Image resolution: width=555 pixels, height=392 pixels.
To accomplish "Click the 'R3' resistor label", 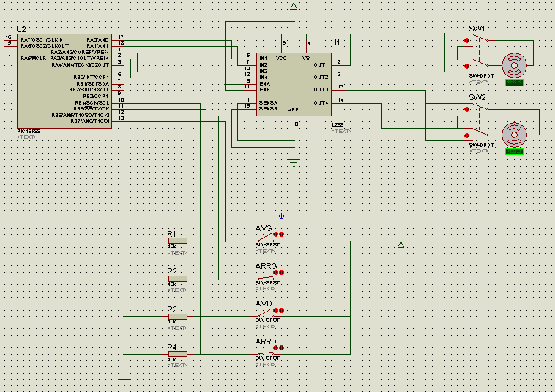I will [x=171, y=309].
